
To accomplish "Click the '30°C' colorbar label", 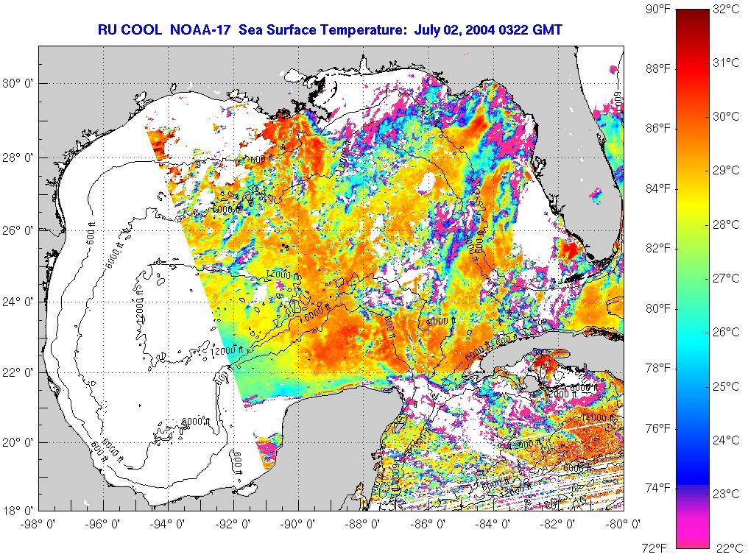I will pyautogui.click(x=727, y=117).
